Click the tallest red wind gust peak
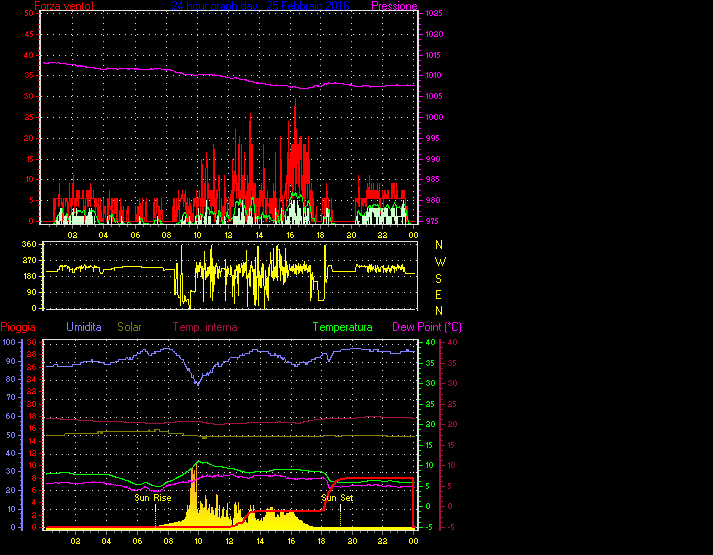Image resolution: width=713 pixels, height=555 pixels. click(x=295, y=100)
